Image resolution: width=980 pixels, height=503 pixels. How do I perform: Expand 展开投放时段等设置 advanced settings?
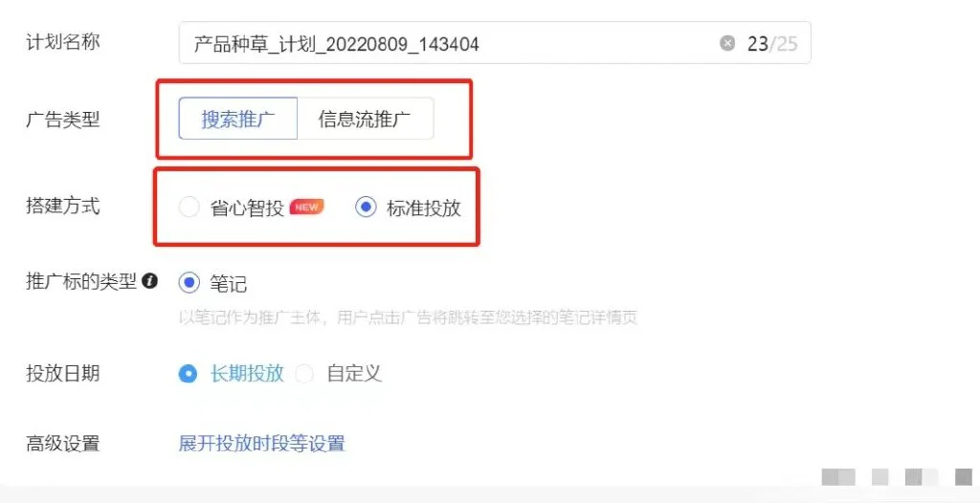point(262,444)
